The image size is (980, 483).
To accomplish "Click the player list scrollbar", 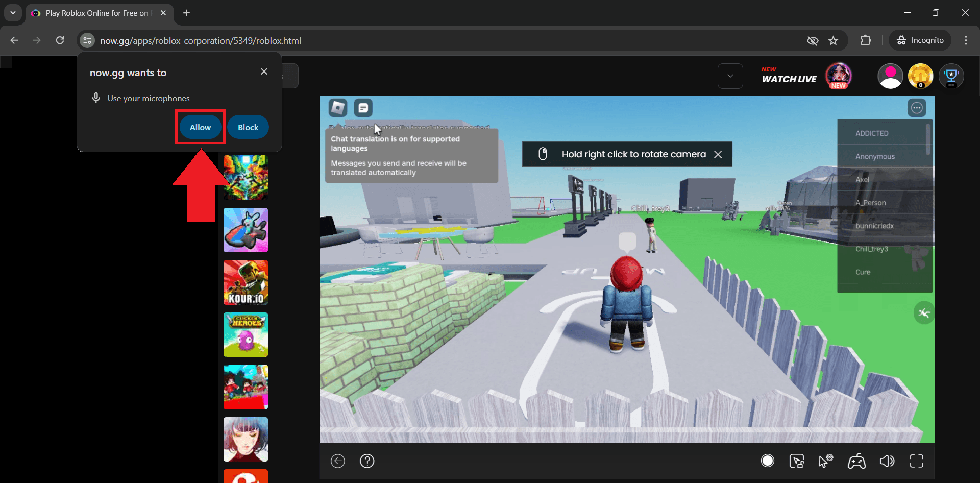I will (928, 138).
